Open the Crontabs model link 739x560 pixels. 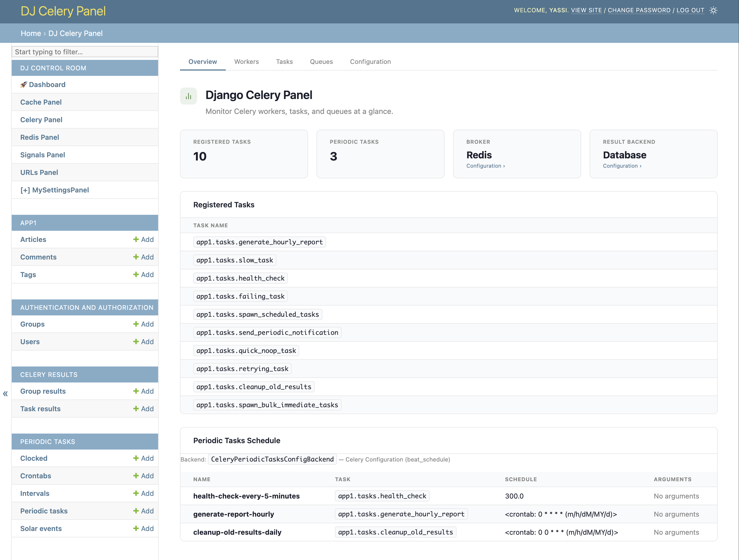coord(36,476)
